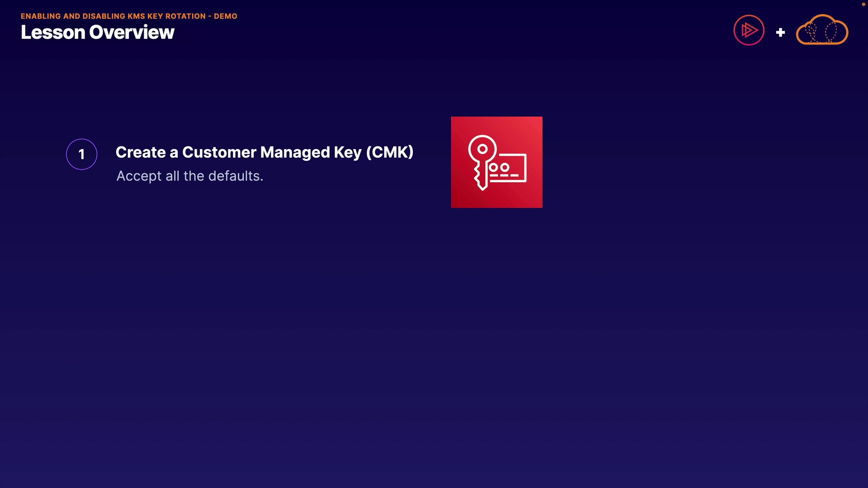This screenshot has width=868, height=488.
Task: Select the step 1 number circle
Action: pos(82,154)
